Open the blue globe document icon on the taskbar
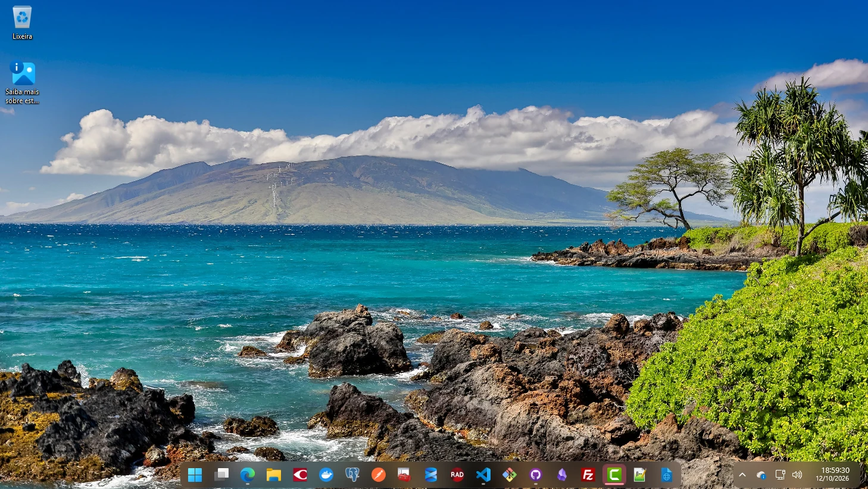Viewport: 868px width, 489px height. click(x=667, y=475)
